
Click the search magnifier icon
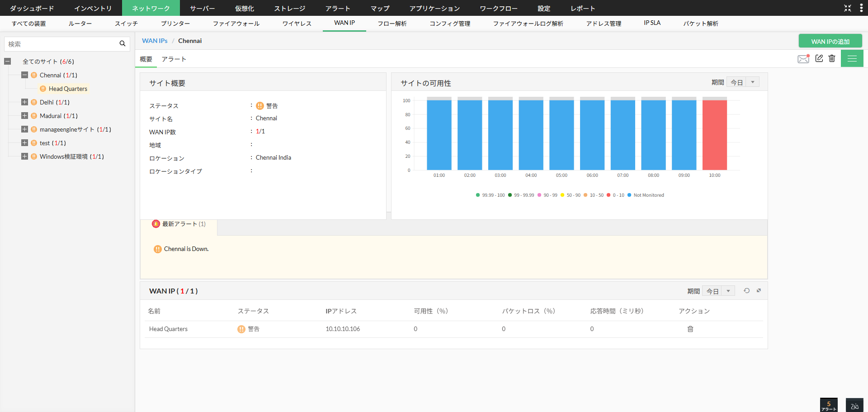(x=123, y=44)
